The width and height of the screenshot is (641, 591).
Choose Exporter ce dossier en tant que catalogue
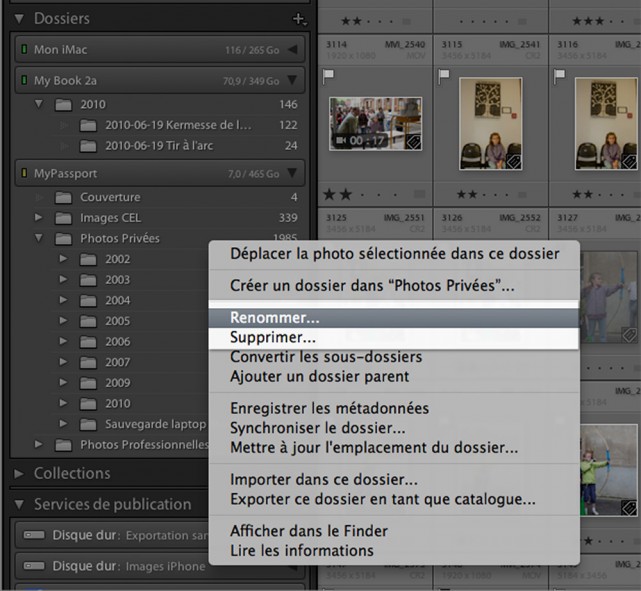click(x=394, y=499)
